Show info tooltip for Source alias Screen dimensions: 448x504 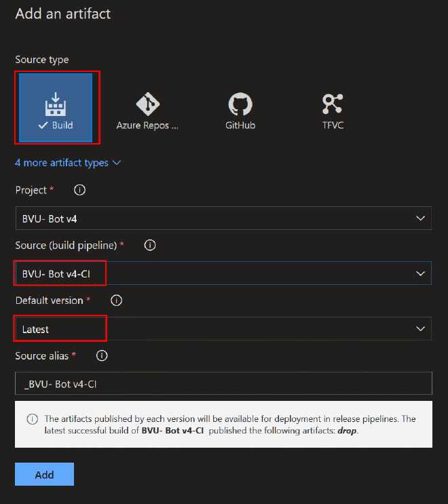[102, 356]
